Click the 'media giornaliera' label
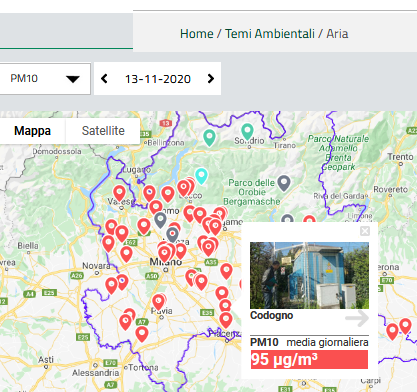 pyautogui.click(x=327, y=342)
